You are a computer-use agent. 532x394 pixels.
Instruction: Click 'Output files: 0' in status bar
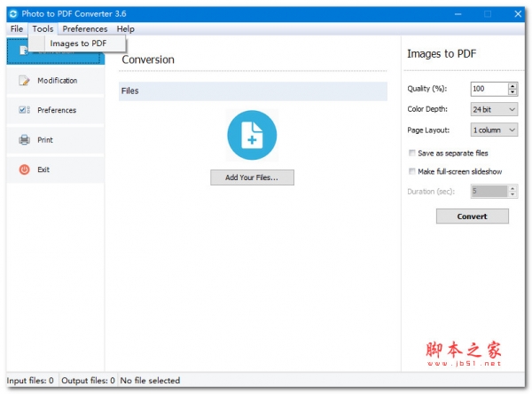pyautogui.click(x=88, y=381)
